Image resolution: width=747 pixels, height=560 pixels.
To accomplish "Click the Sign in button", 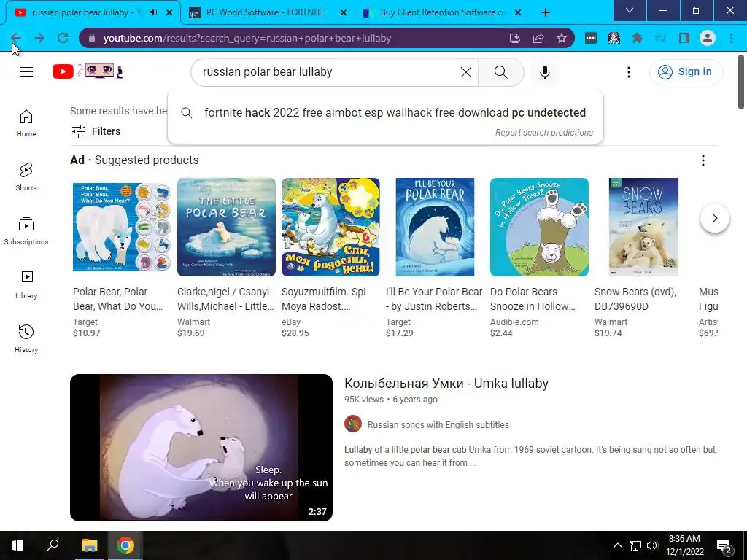I will coord(686,72).
